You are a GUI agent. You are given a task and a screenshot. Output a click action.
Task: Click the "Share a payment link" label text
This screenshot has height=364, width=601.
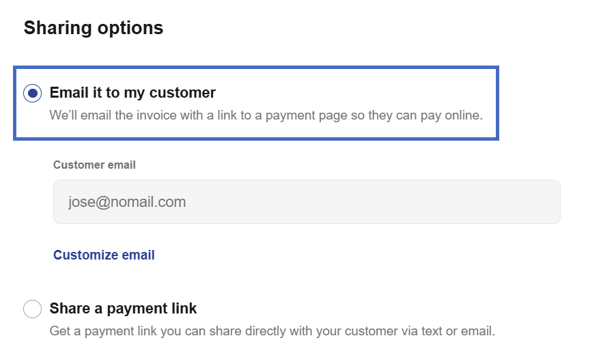pyautogui.click(x=123, y=309)
